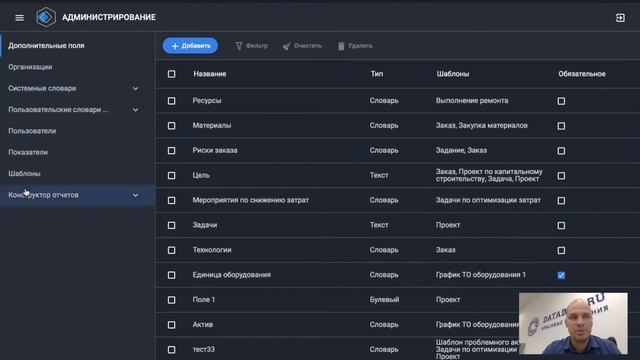Click the Булевый type cell
This screenshot has width=640, height=360.
coord(384,300)
